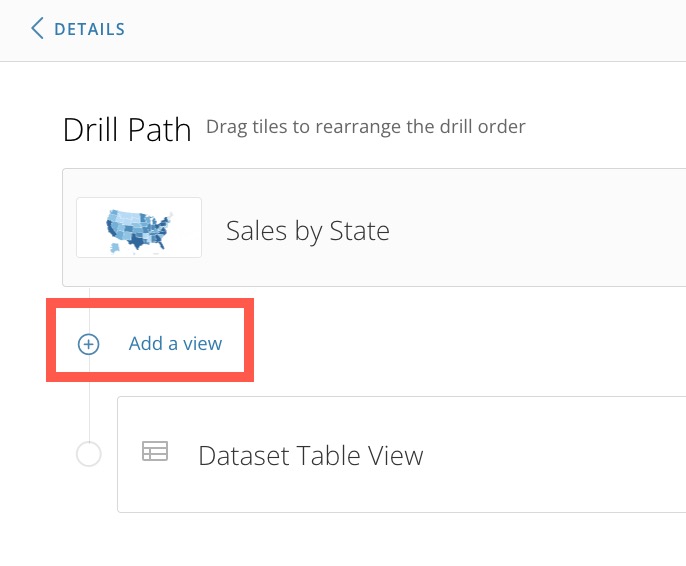Click empty space in the top header bar

[394, 30]
